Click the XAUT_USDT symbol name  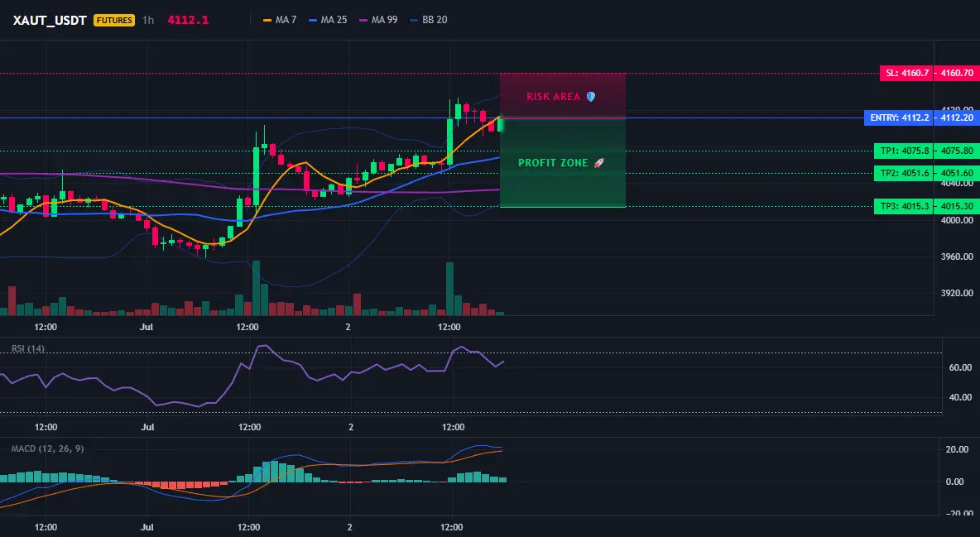tap(50, 20)
